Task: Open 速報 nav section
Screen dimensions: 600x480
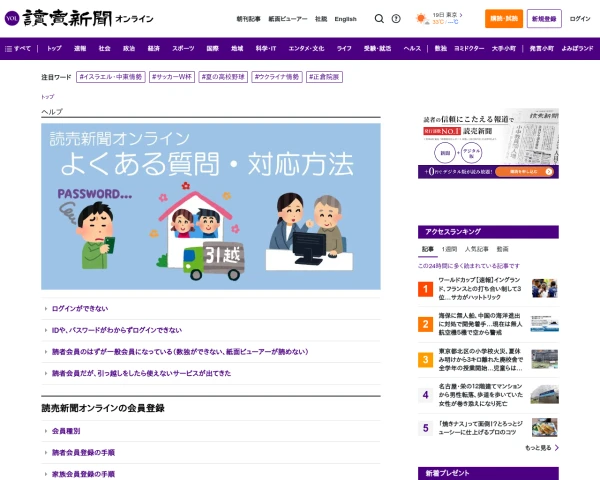Action: [80, 48]
